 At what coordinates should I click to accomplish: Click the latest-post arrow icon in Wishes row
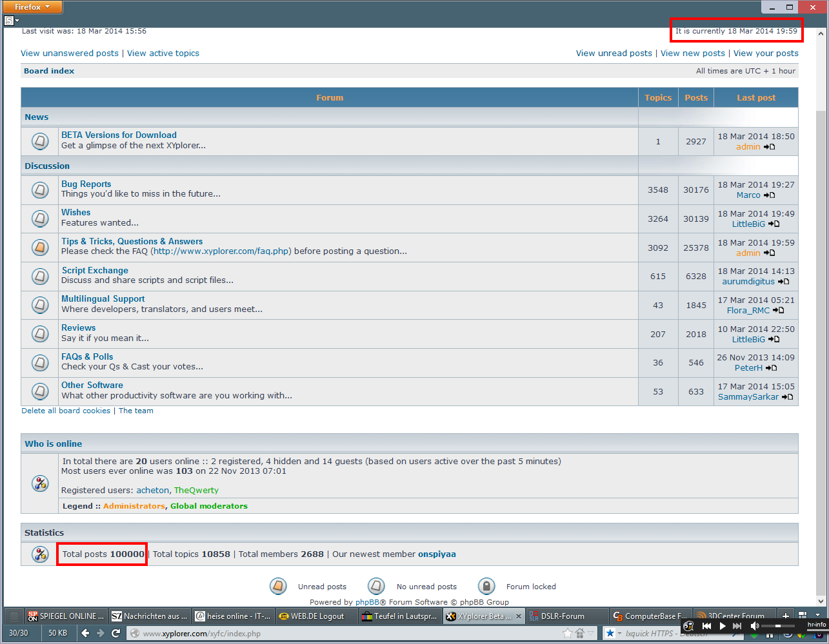click(774, 224)
